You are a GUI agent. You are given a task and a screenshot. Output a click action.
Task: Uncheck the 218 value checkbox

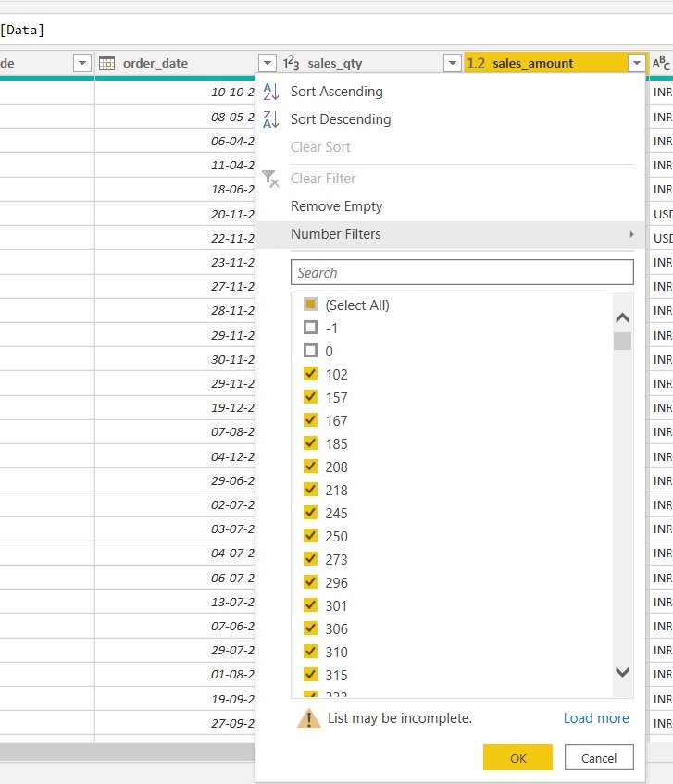pos(310,490)
